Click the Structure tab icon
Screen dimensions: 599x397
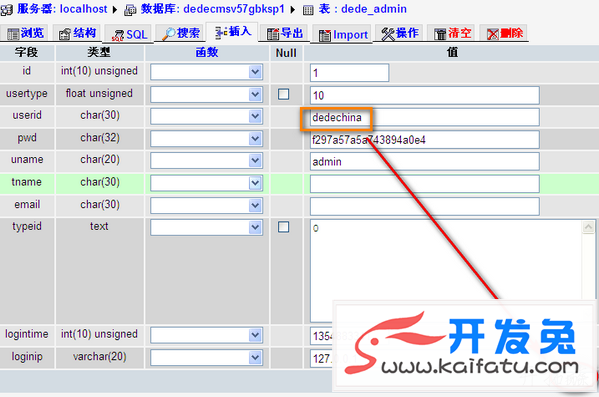65,34
